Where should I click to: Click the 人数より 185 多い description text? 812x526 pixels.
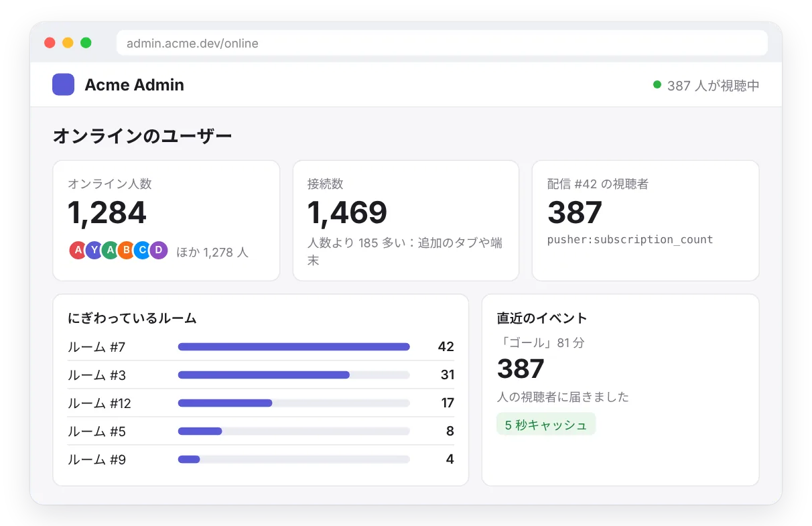(x=405, y=251)
